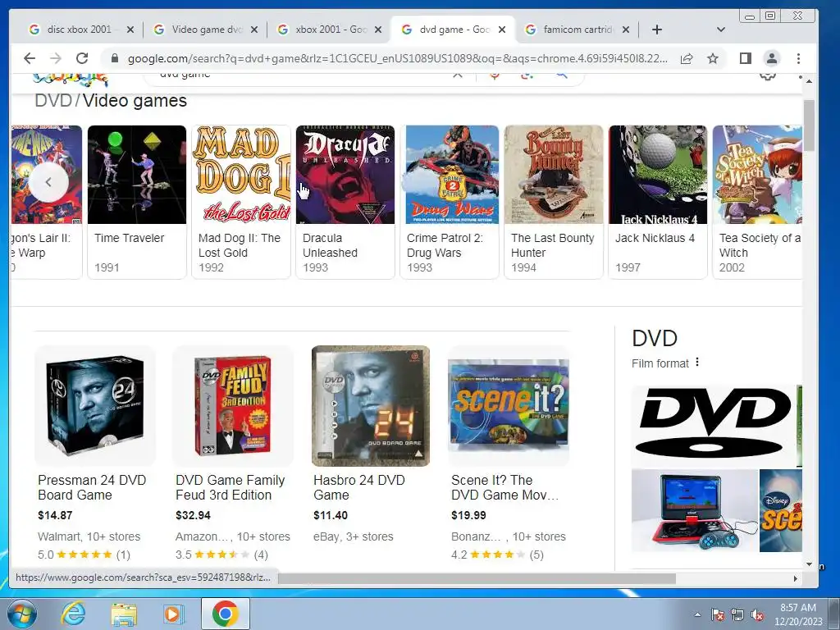Open the Windows Start menu
This screenshot has width=840, height=630.
point(21,614)
